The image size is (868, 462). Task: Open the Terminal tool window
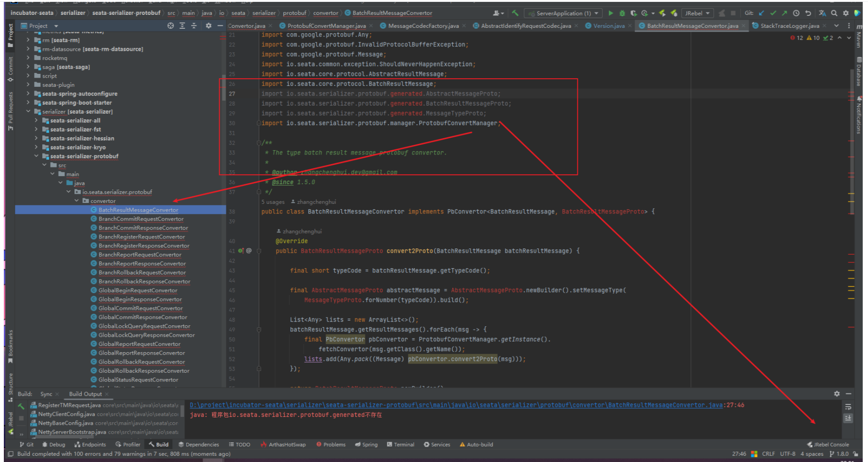point(400,445)
